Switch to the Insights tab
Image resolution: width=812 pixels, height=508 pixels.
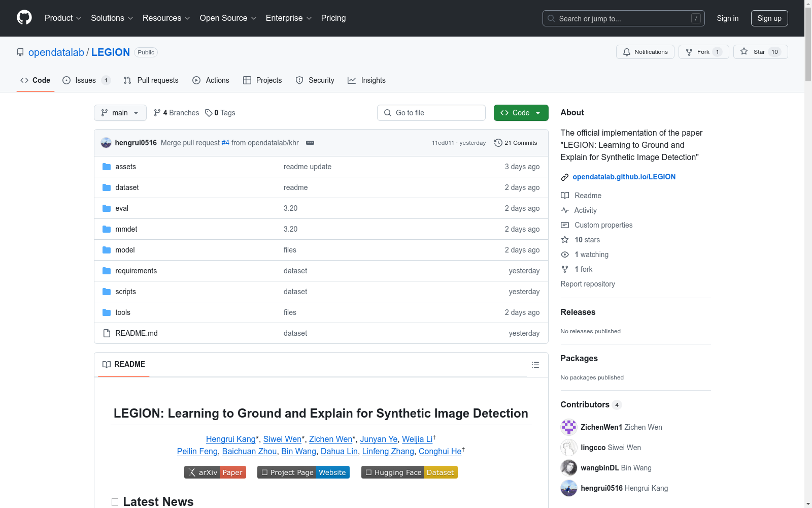(x=366, y=80)
